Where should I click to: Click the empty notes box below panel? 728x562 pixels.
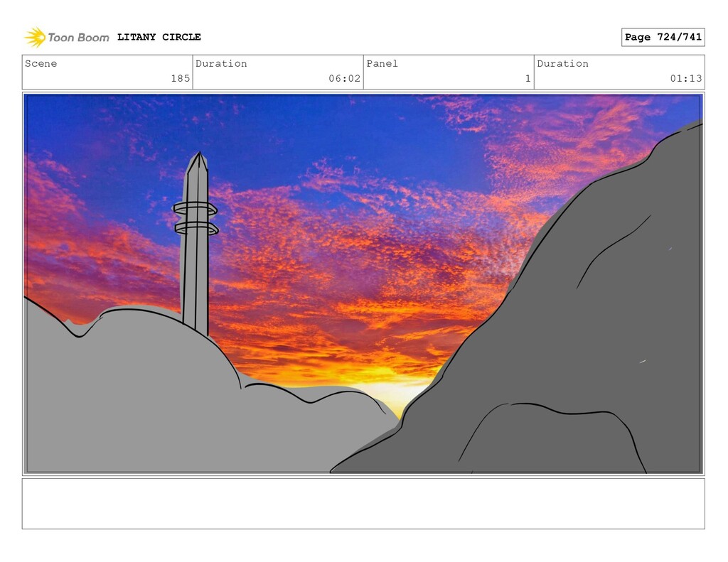[363, 504]
